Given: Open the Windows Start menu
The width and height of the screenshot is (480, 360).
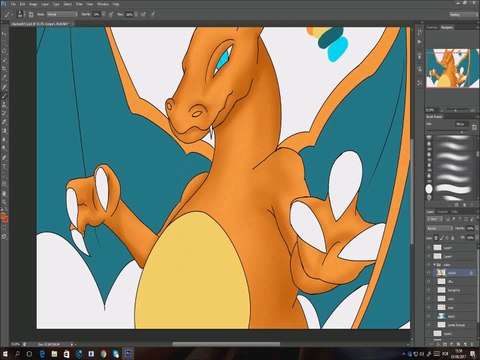Looking at the screenshot, I should coord(6,354).
